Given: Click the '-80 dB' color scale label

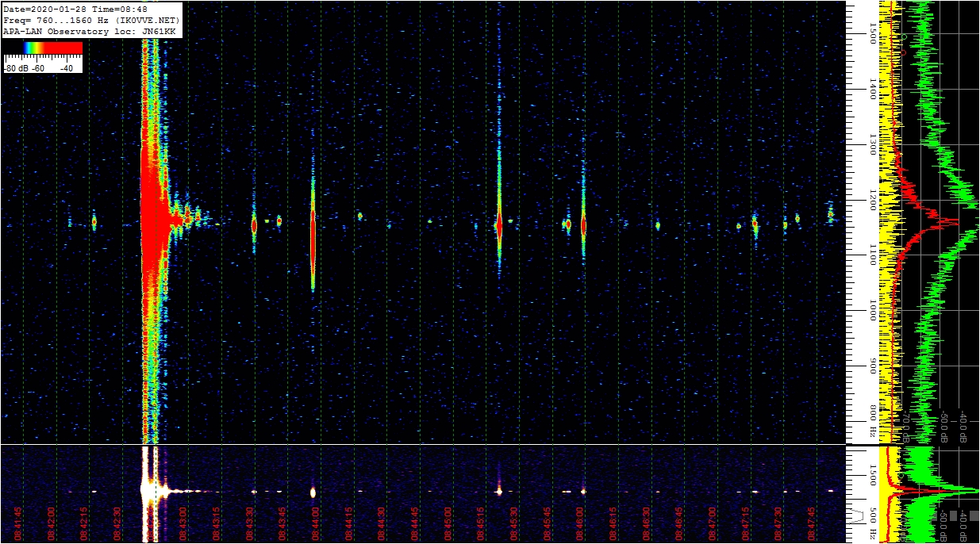Looking at the screenshot, I should tap(16, 68).
